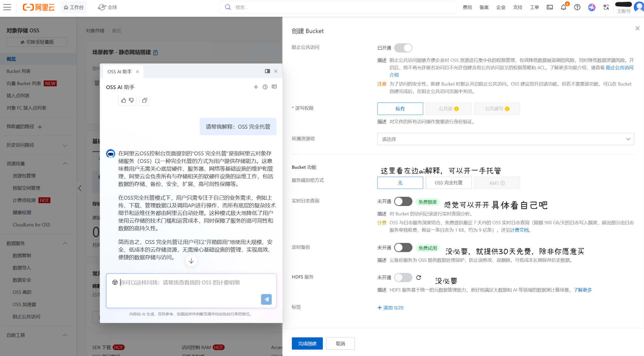Open the resource group dropdown
Image resolution: width=644 pixels, height=356 pixels.
[x=505, y=139]
